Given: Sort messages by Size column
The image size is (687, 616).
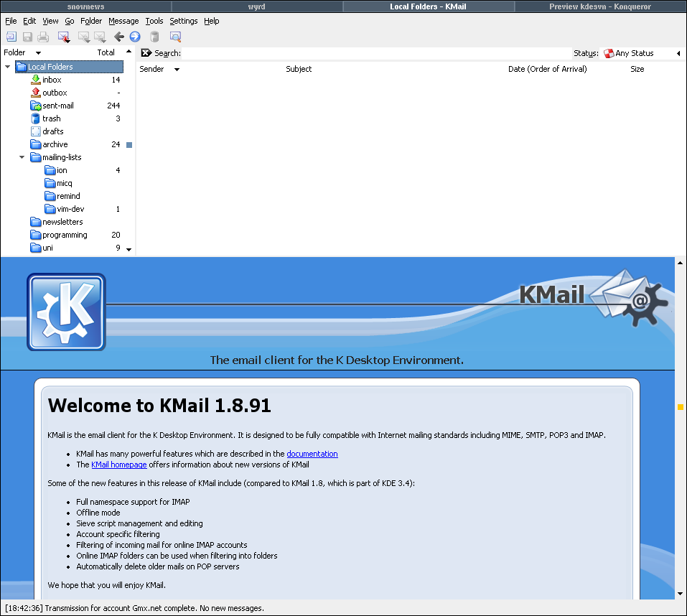Looking at the screenshot, I should (637, 69).
